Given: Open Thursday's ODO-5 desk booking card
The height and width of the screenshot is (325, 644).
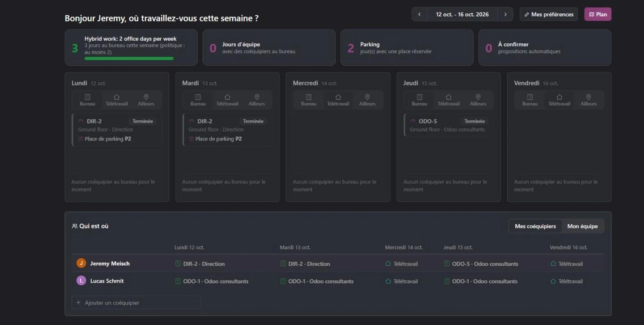Looking at the screenshot, I should [449, 125].
